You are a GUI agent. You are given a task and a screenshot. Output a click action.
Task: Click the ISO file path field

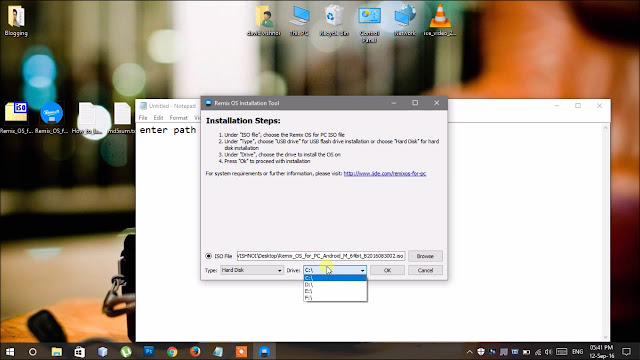pyautogui.click(x=321, y=256)
